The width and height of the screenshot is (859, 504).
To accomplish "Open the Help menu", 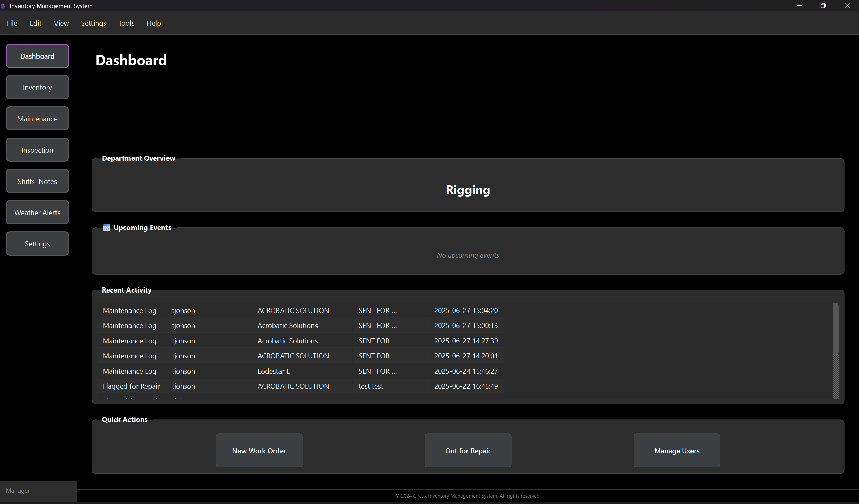I will click(154, 23).
